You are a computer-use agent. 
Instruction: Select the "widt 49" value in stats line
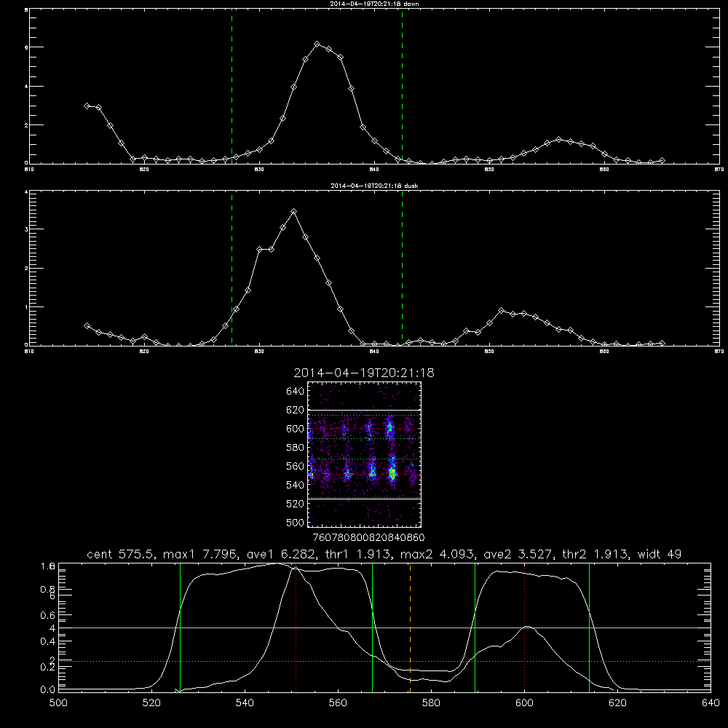pyautogui.click(x=660, y=554)
